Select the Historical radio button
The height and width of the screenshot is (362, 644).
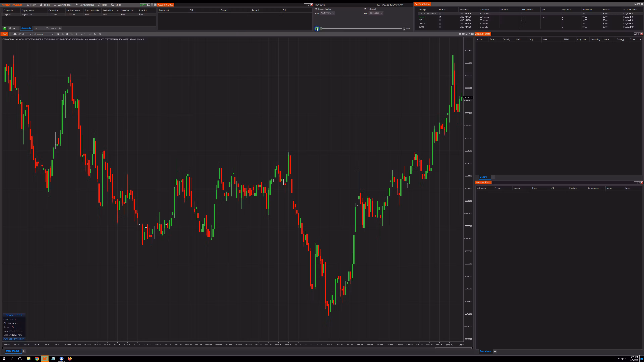point(365,9)
